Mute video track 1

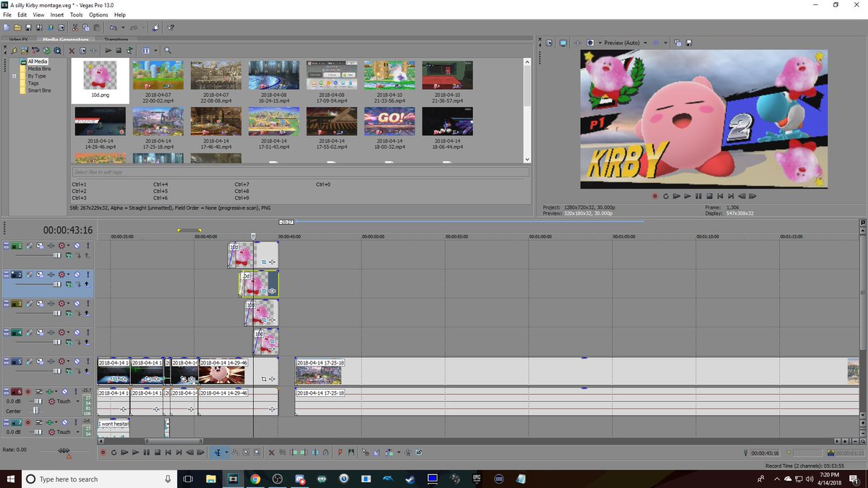click(x=77, y=246)
